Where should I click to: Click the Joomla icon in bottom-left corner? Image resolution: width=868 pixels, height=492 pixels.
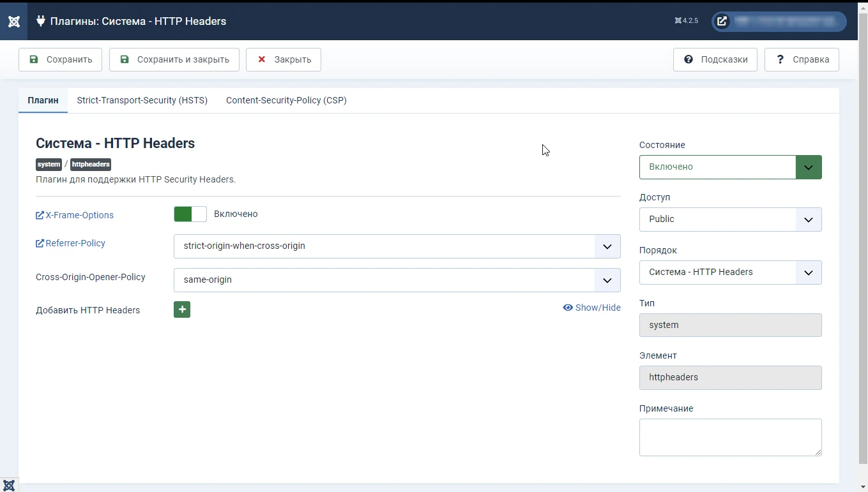[9, 485]
